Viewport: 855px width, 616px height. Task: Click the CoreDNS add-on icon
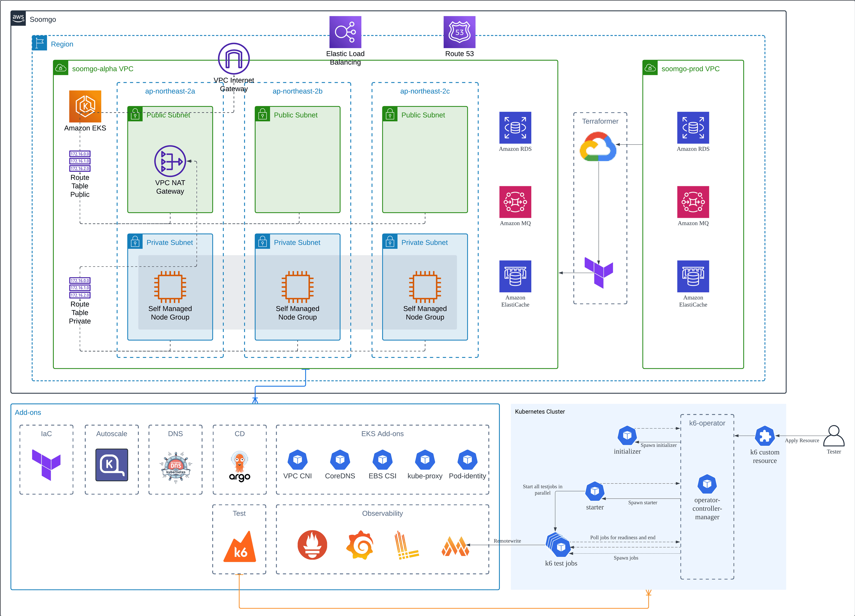pyautogui.click(x=340, y=460)
